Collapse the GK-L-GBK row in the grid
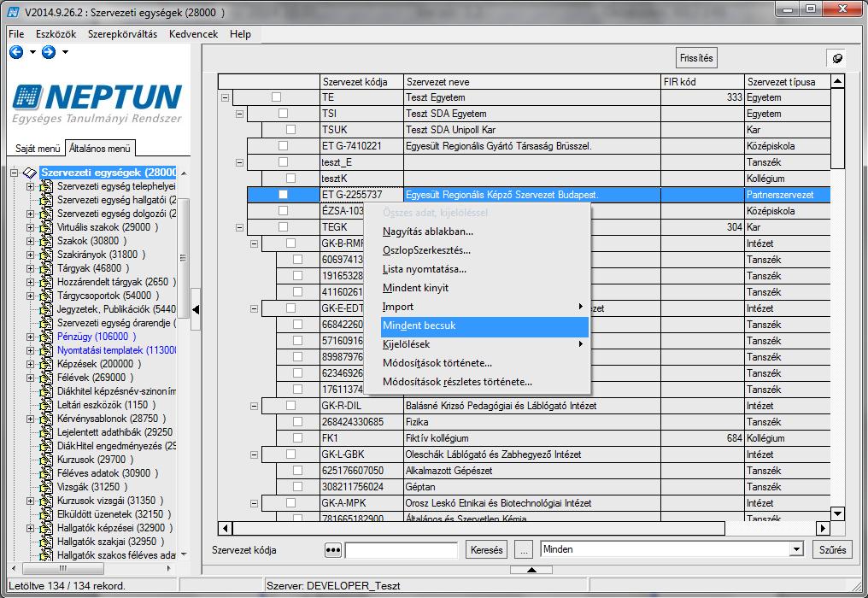868x598 pixels. 254,454
